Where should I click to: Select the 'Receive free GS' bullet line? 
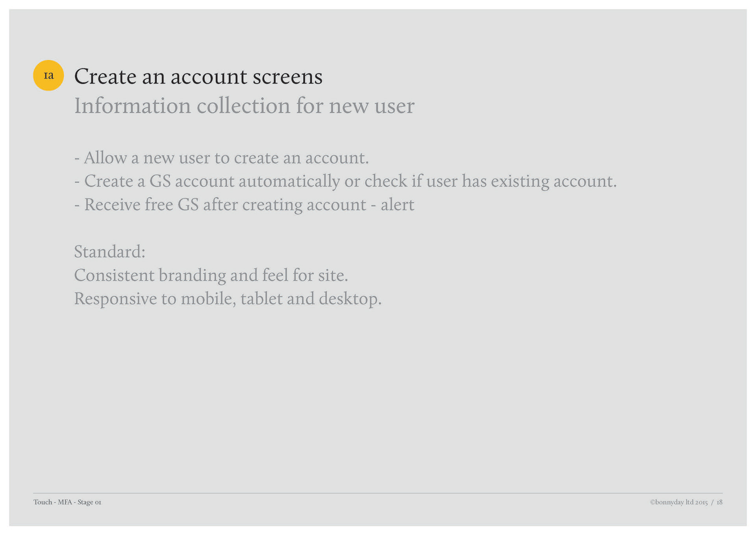[244, 205]
